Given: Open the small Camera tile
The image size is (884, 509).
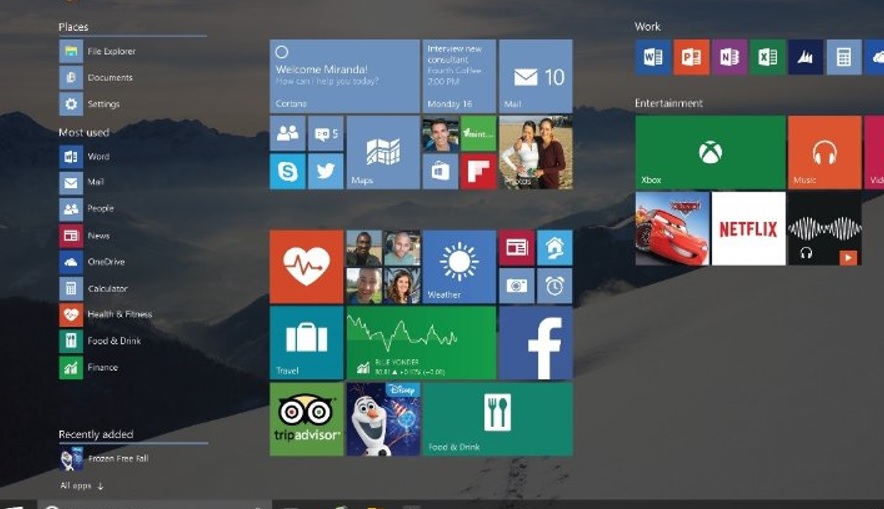Looking at the screenshot, I should 516,286.
